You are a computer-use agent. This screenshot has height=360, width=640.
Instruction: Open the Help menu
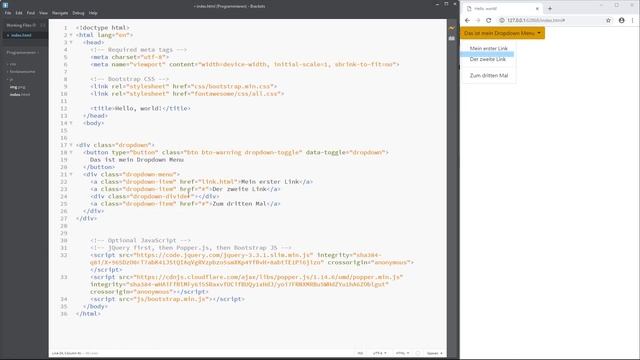93,13
